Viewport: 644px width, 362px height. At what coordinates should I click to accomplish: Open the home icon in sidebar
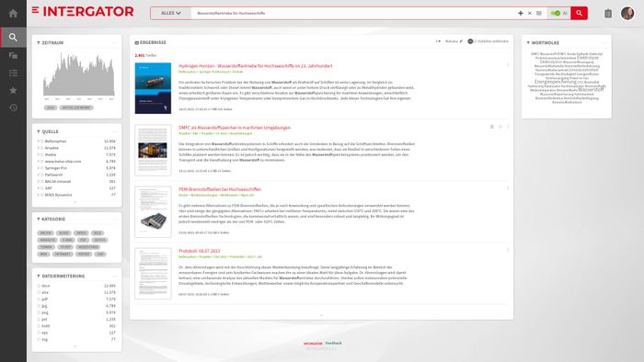(x=13, y=14)
